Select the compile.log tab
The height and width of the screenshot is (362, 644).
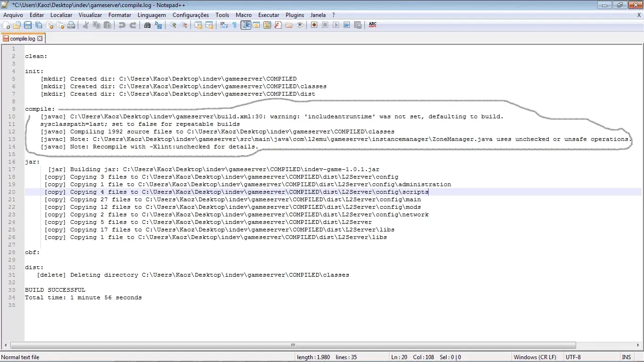point(23,39)
